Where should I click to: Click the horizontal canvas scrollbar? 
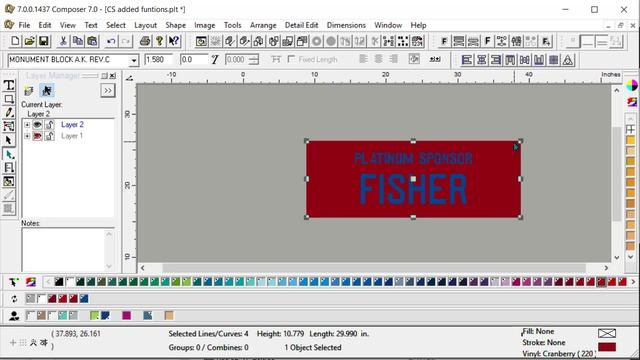[374, 268]
